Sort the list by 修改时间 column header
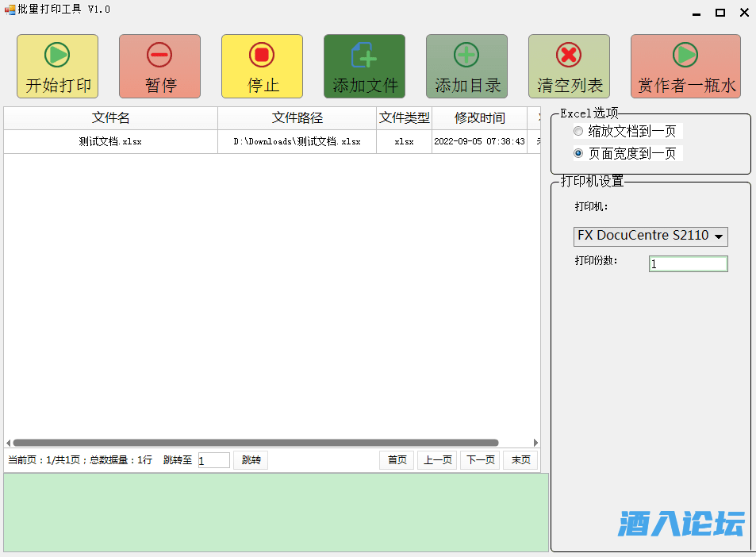Screen dimensions: 756x557 (479, 118)
